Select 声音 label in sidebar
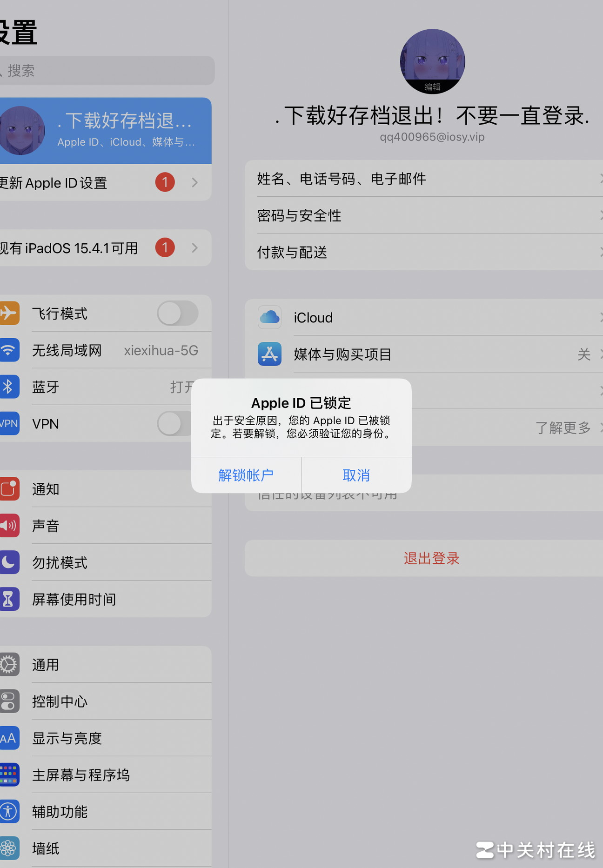 point(46,526)
